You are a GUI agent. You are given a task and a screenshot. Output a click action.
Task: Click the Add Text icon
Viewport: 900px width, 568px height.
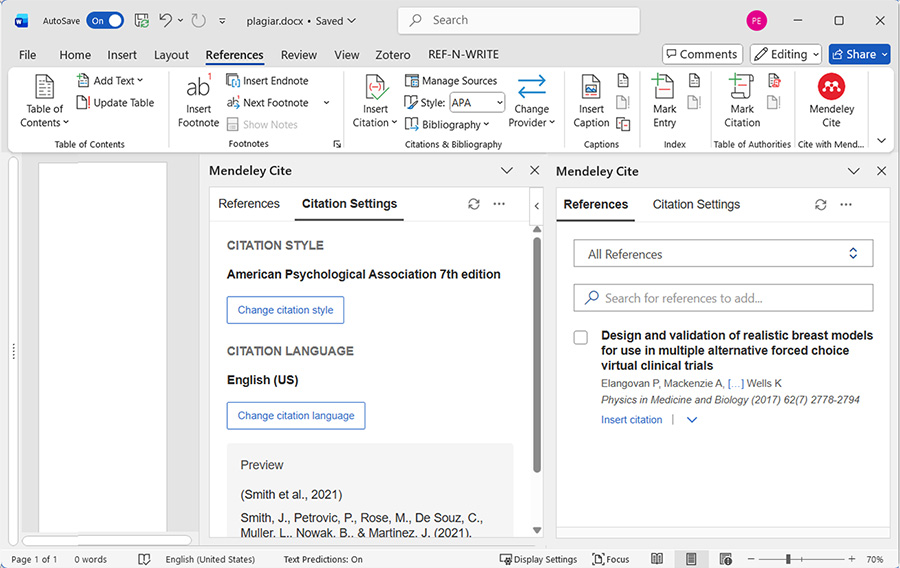(83, 80)
